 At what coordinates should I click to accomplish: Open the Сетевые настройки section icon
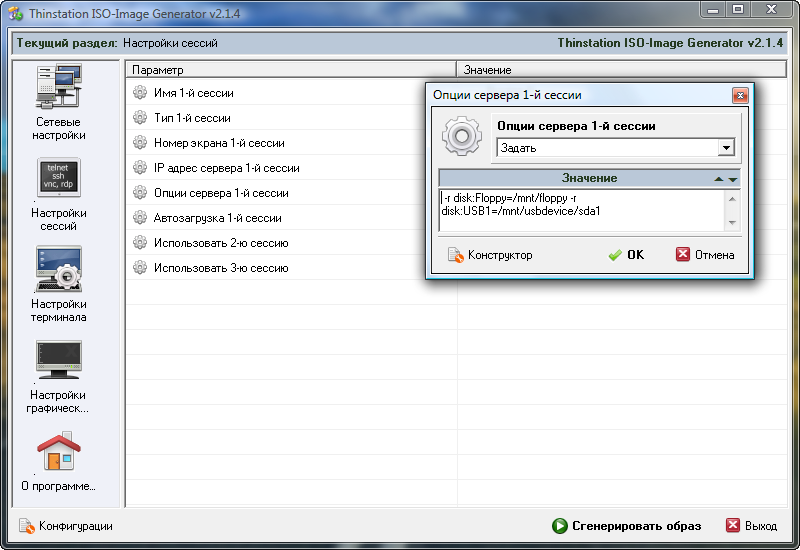tap(59, 86)
